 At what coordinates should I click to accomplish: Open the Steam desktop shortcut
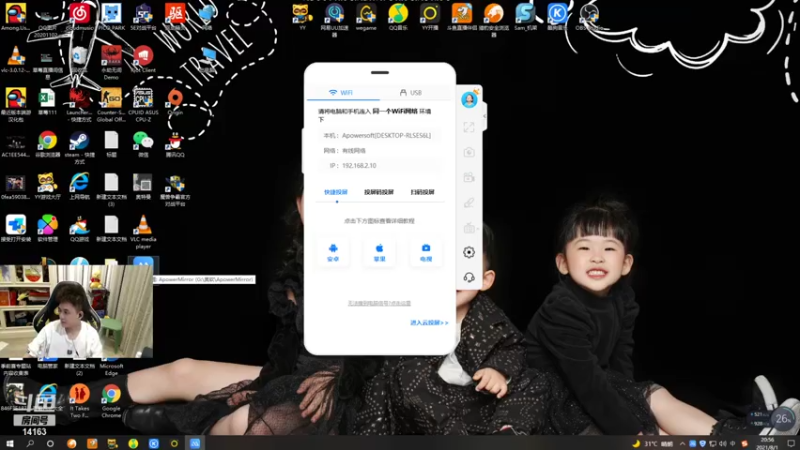[x=78, y=141]
